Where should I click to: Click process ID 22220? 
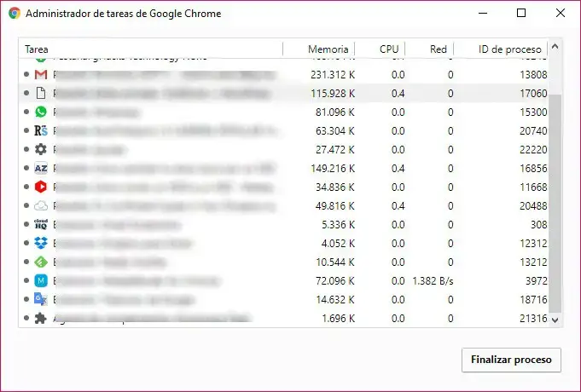click(x=533, y=149)
